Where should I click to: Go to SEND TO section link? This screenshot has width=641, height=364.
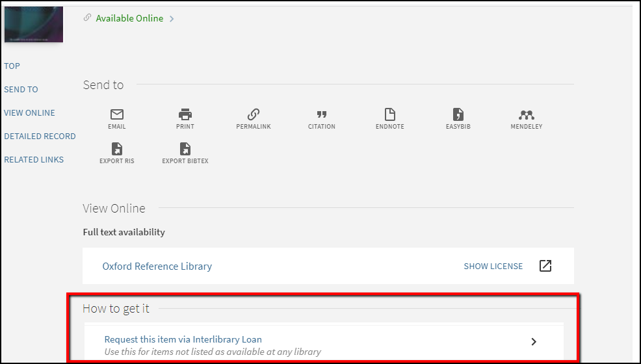(x=21, y=89)
